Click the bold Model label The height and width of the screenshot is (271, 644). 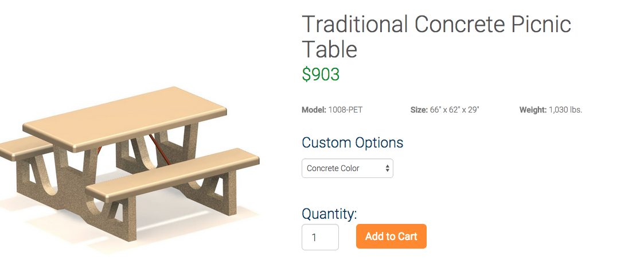pos(314,110)
